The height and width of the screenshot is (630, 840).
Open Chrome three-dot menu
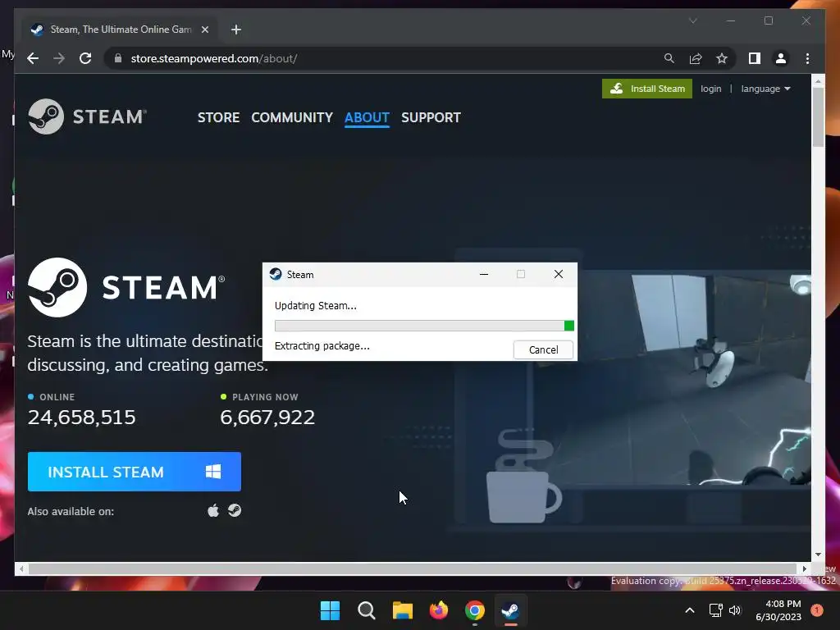(807, 58)
